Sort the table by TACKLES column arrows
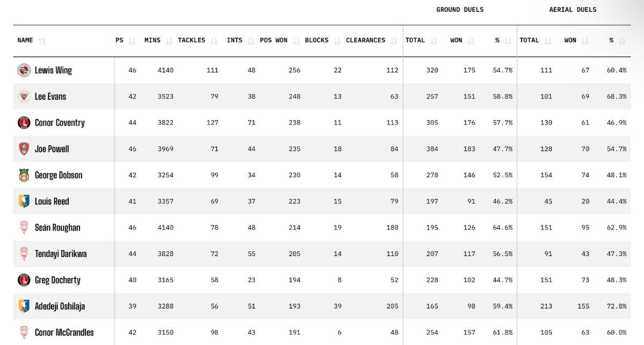 coord(214,41)
